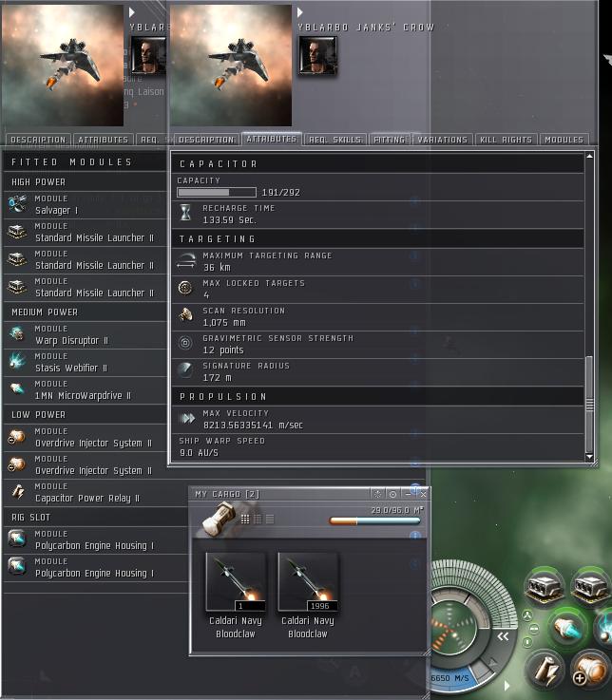The image size is (612, 700).
Task: Expand the HUD options double-arrow
Action: pyautogui.click(x=504, y=637)
